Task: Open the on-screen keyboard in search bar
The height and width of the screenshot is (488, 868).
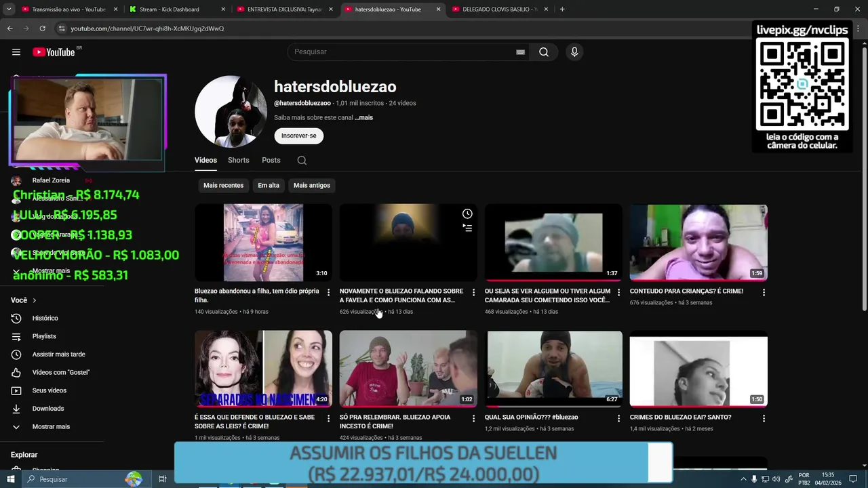Action: (x=520, y=52)
